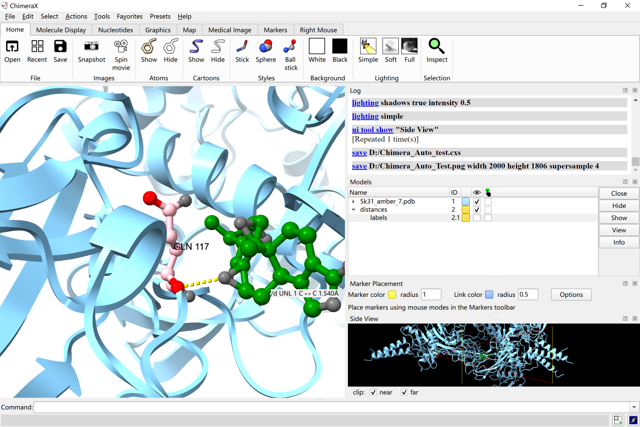The image size is (640, 427).
Task: Open the Presets menu
Action: point(160,16)
